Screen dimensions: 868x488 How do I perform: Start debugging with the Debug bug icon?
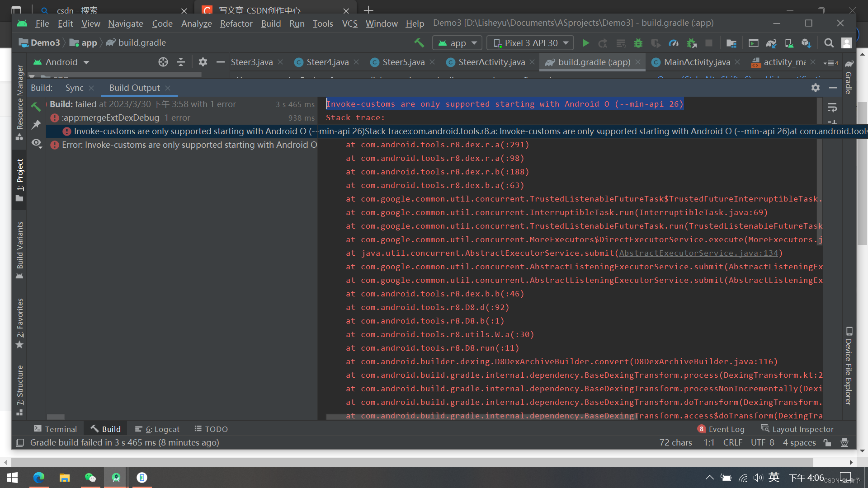coord(638,43)
